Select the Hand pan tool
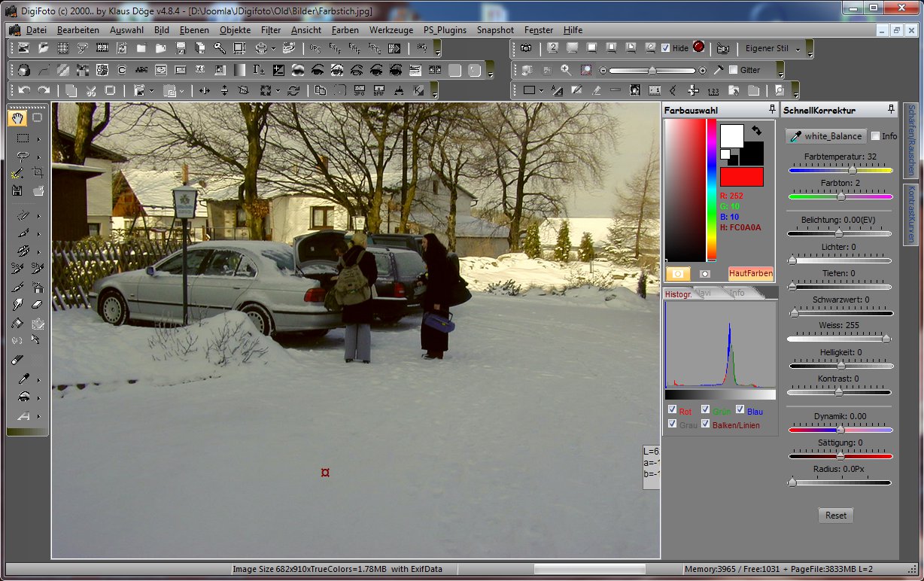 17,117
